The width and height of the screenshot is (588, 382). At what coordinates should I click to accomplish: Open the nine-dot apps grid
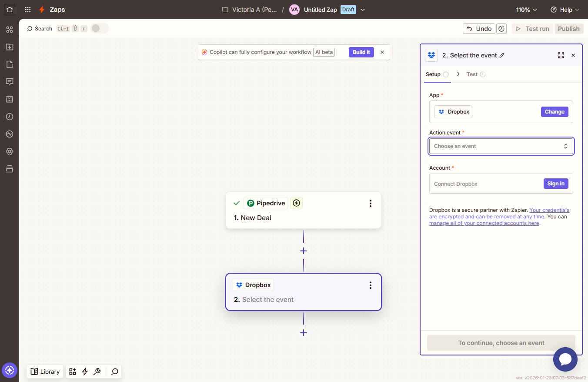pyautogui.click(x=28, y=10)
